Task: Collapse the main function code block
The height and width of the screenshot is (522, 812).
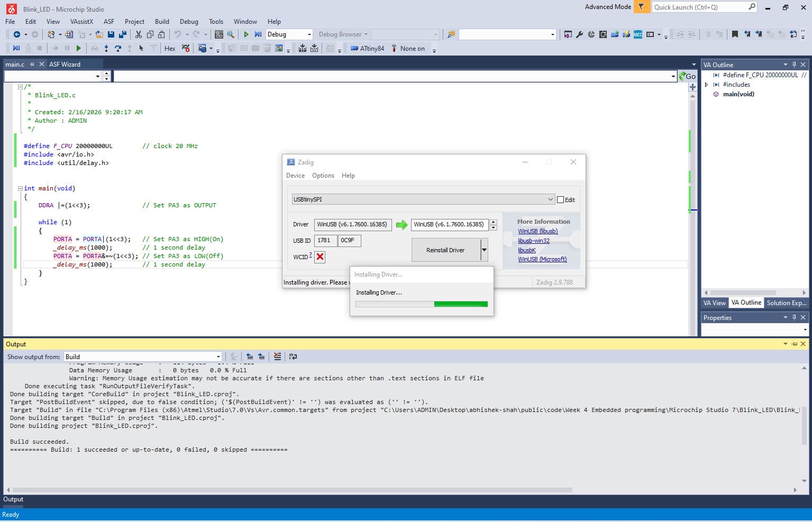Action: tap(20, 188)
